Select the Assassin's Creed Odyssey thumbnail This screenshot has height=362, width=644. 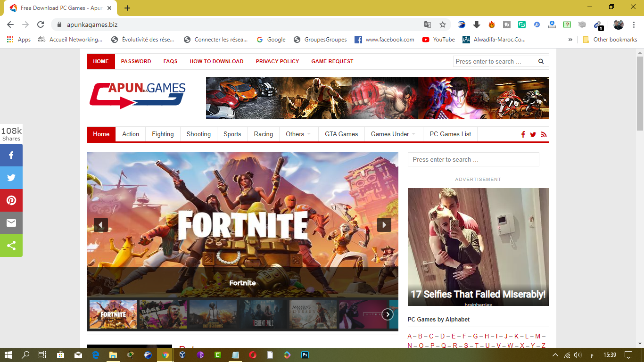(313, 314)
